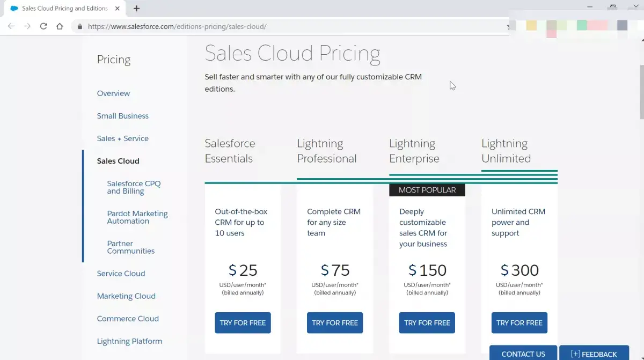This screenshot has height=360, width=644.
Task: Click the Salesforce favicon on the tab
Action: coord(14,9)
